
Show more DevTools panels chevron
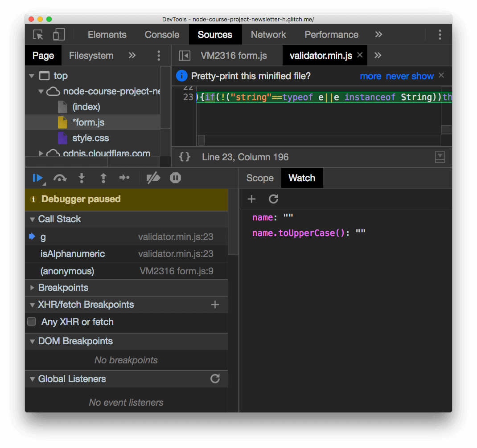coord(378,34)
